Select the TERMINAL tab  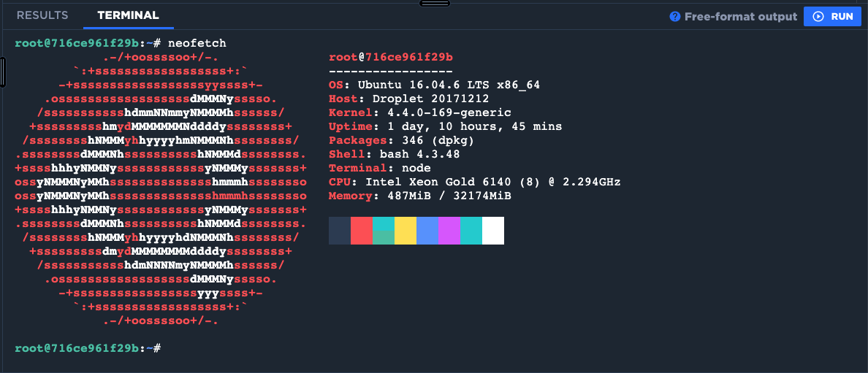click(x=128, y=15)
